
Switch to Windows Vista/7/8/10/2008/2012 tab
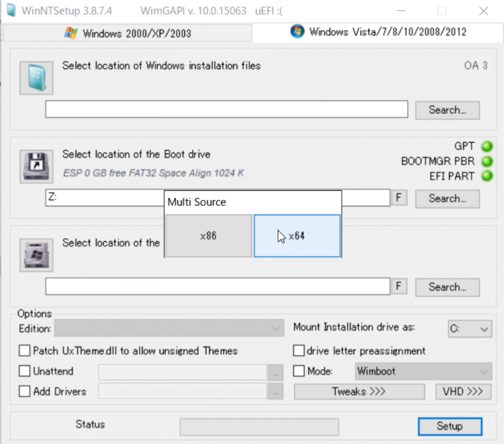(377, 32)
